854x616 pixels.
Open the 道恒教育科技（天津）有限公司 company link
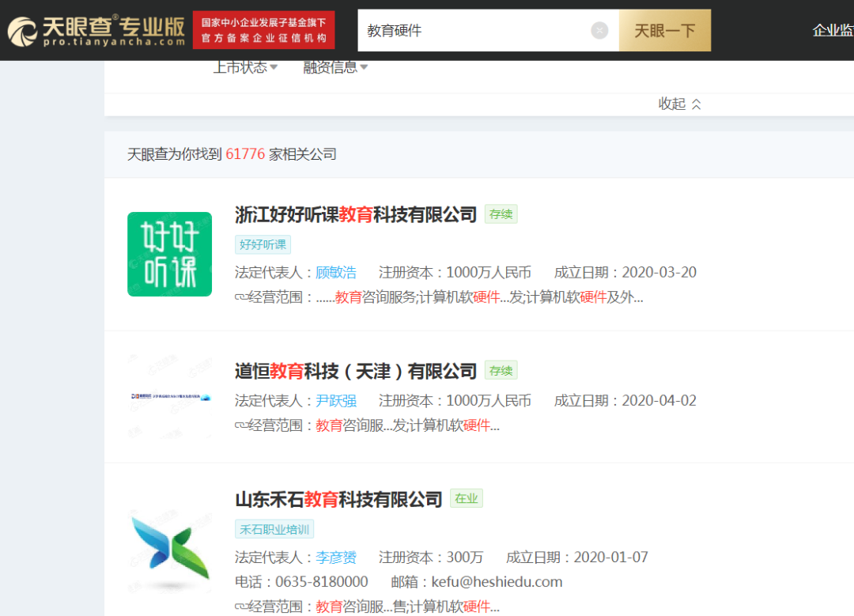coord(356,372)
